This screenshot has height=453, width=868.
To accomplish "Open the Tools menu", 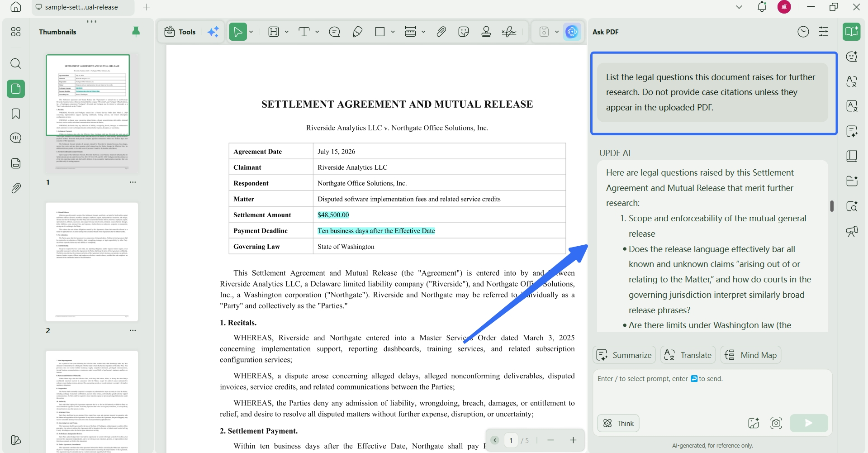I will coord(180,32).
